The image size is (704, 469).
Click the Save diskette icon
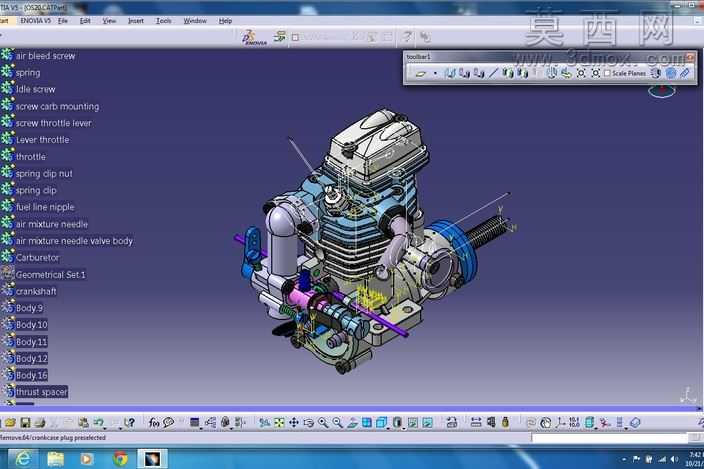[25, 422]
